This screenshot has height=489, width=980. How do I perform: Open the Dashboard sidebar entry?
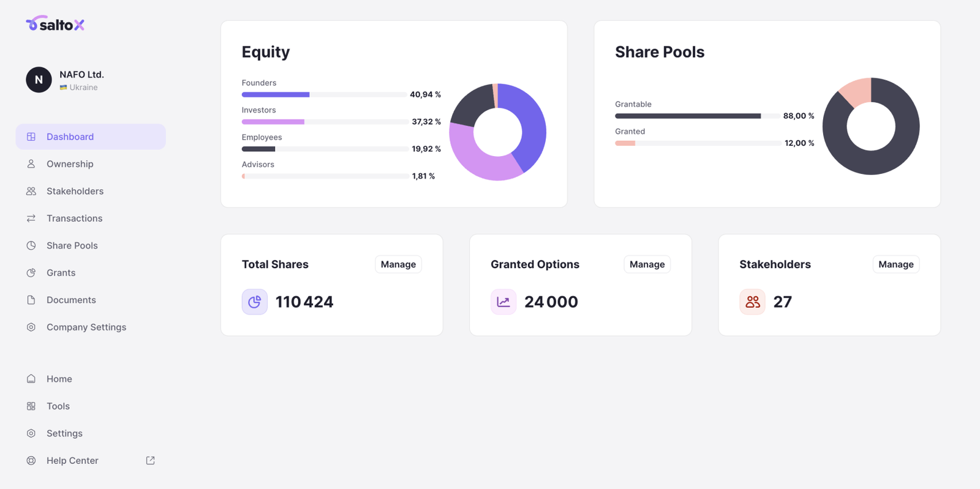(x=69, y=136)
